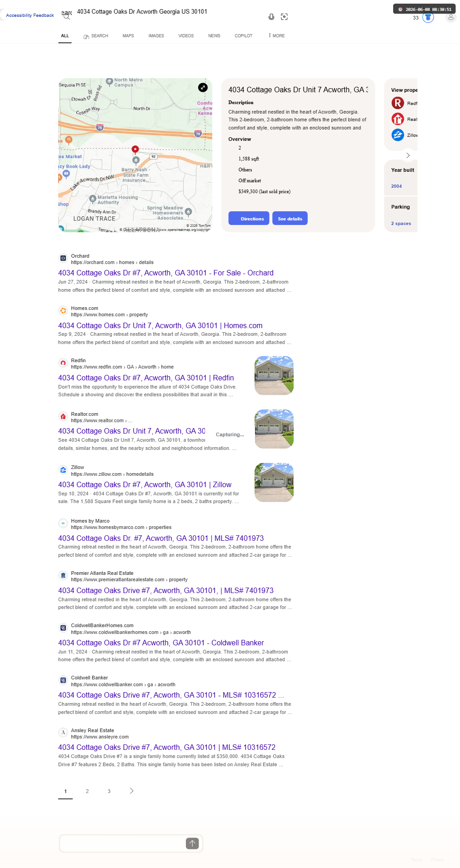Click the rewards medal icon
This screenshot has width=460, height=868.
click(428, 17)
